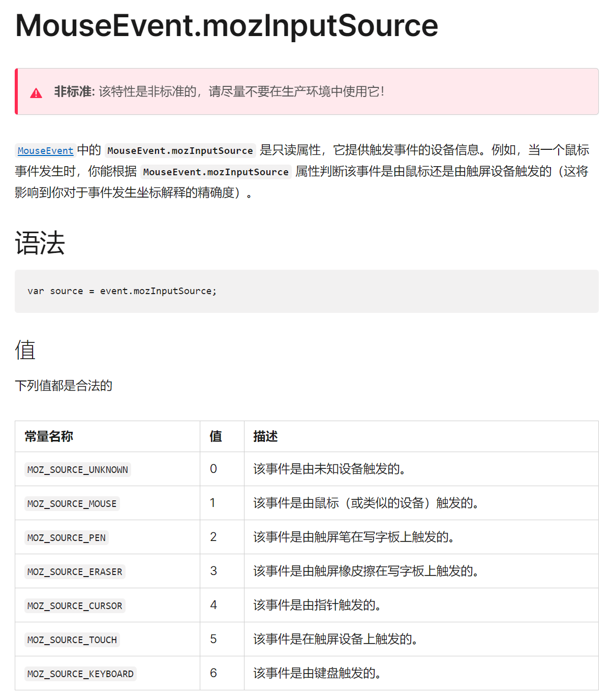
Task: Click the 值 column header
Action: tap(214, 436)
